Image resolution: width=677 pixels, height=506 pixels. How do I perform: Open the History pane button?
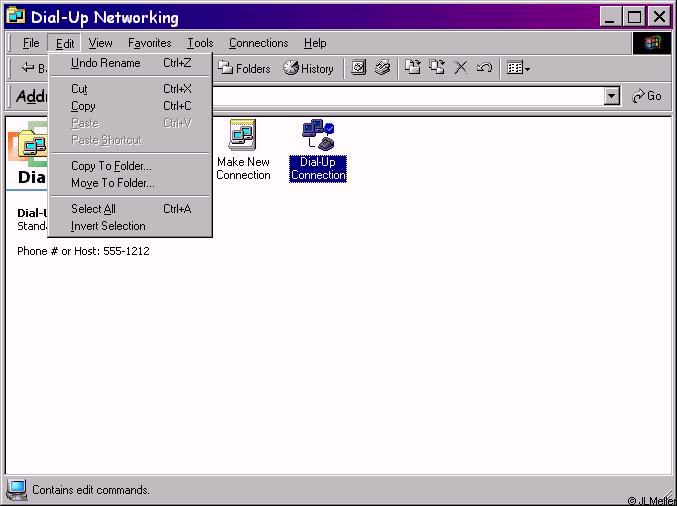click(309, 68)
